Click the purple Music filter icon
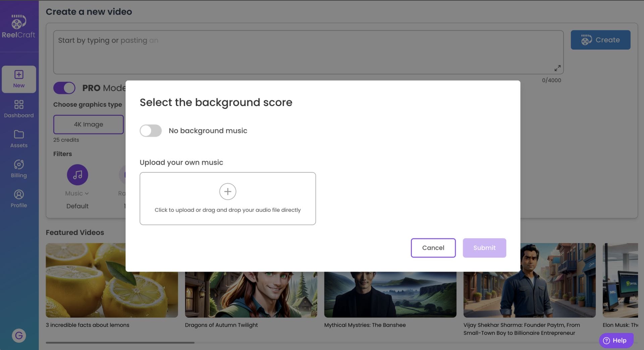 [x=77, y=175]
